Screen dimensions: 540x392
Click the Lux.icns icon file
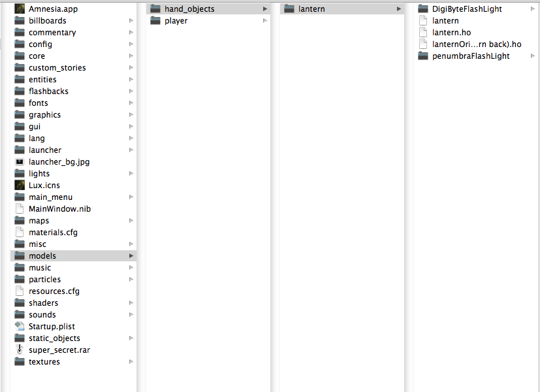click(x=20, y=186)
